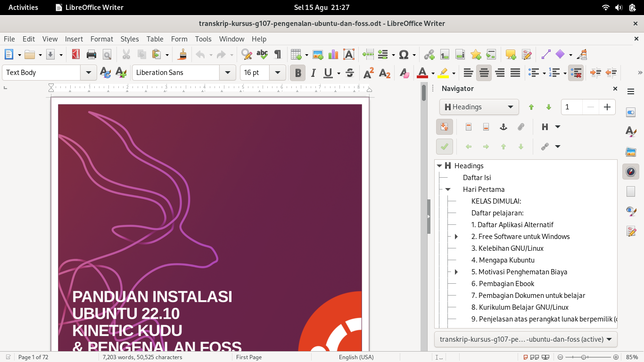Open clock Sel 15 Agu 21:27
The width and height of the screenshot is (644, 362).
[x=322, y=7]
